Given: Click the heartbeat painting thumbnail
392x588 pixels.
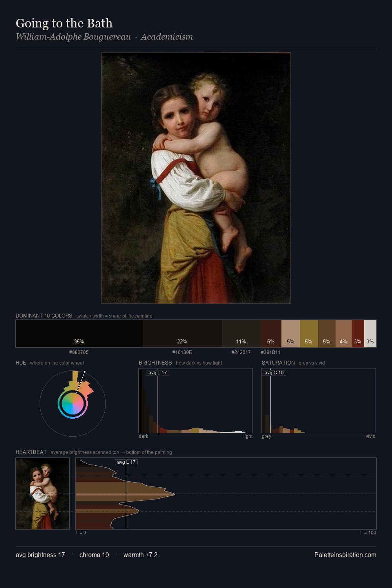Looking at the screenshot, I should click(42, 494).
